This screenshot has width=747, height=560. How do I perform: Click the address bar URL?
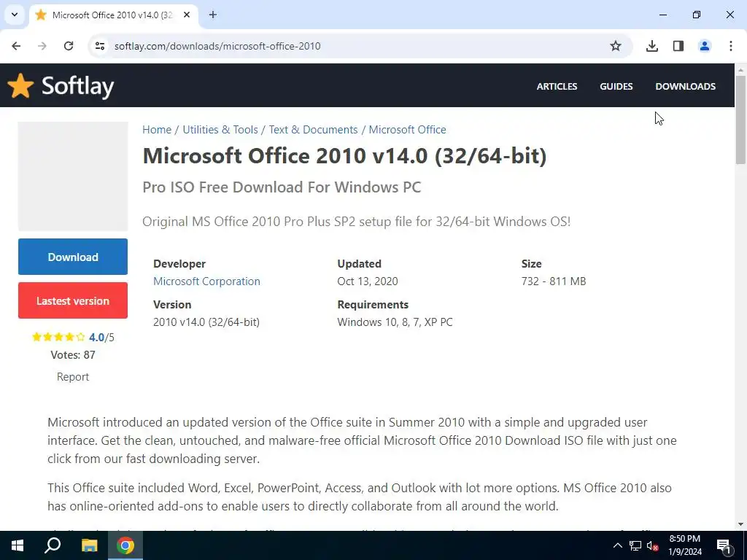(217, 46)
